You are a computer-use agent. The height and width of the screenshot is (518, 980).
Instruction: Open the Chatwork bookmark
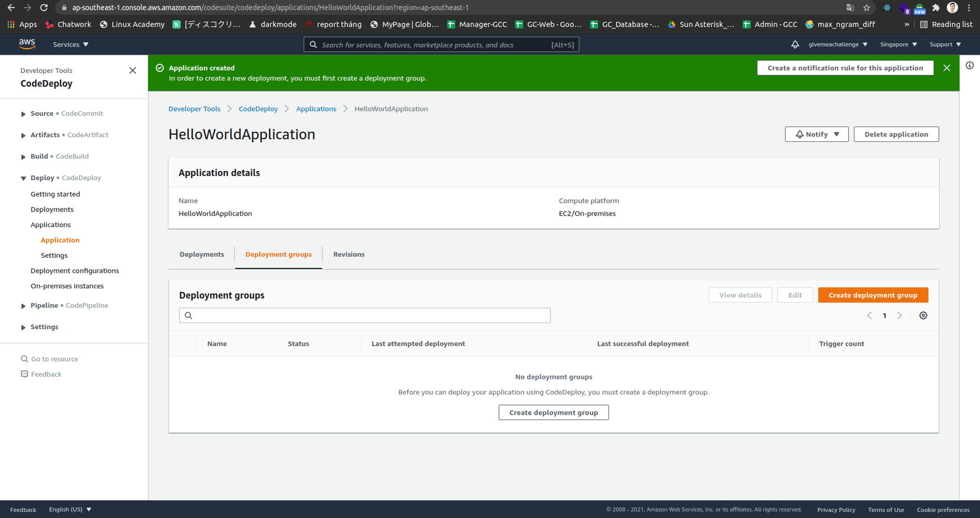68,24
